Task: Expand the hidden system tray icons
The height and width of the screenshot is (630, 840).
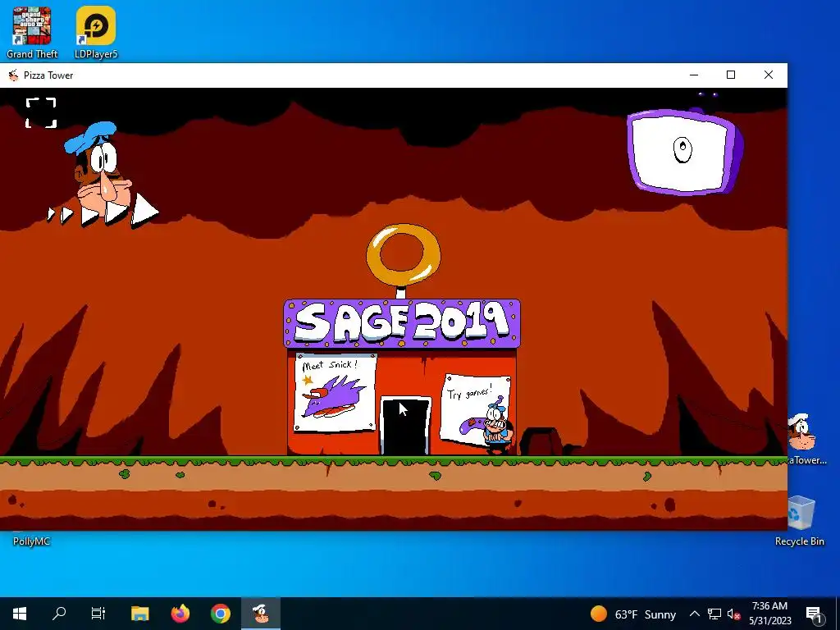Action: coord(694,614)
